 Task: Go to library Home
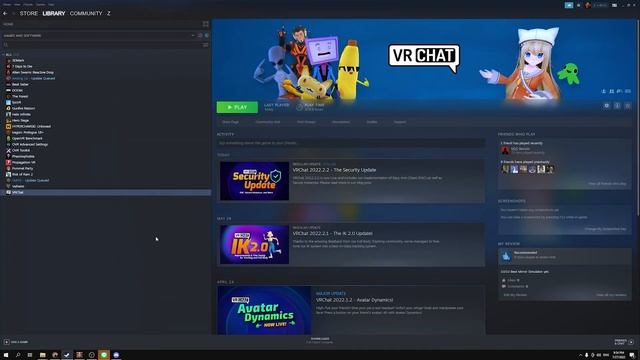click(8, 24)
